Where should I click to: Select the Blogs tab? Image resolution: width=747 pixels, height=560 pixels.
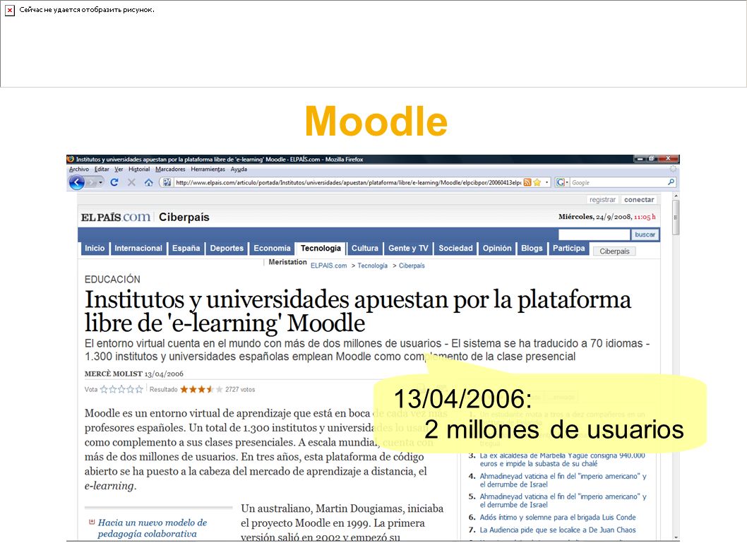click(x=532, y=249)
